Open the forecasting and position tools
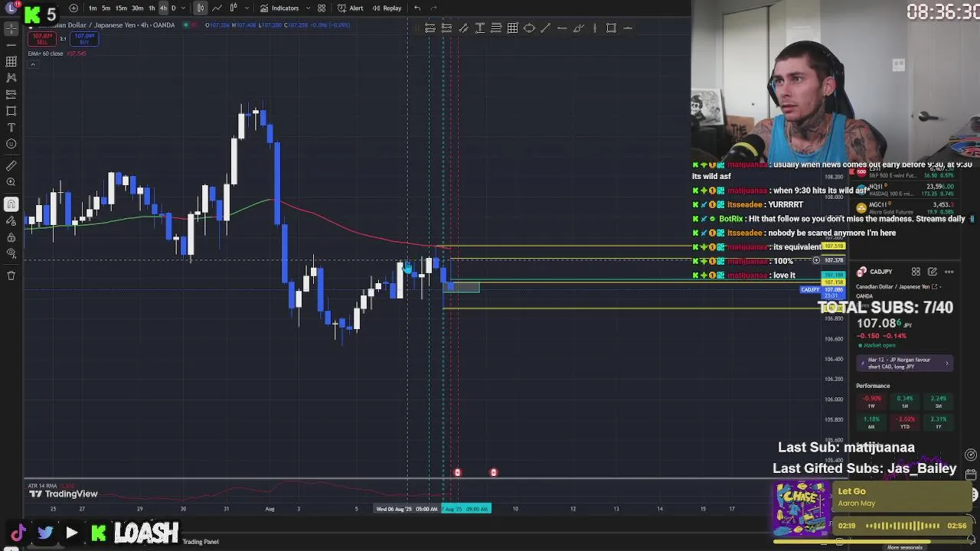Viewport: 980px width, 551px height. pyautogui.click(x=11, y=94)
